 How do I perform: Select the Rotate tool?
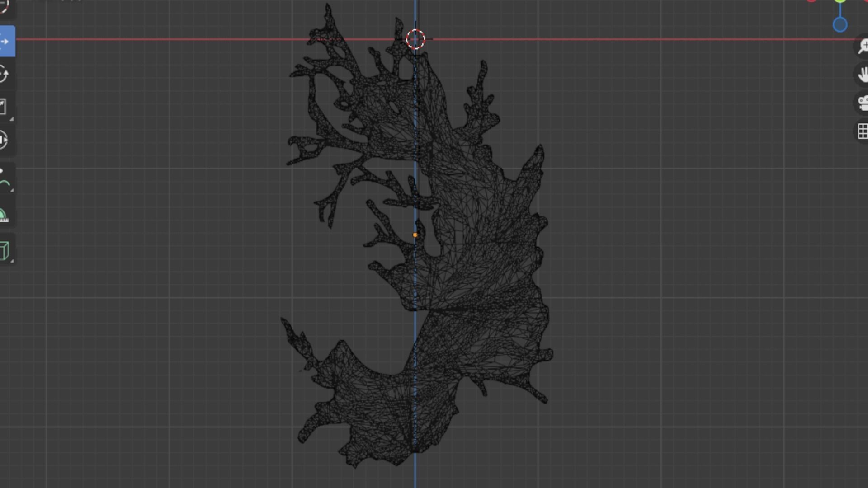click(x=4, y=74)
